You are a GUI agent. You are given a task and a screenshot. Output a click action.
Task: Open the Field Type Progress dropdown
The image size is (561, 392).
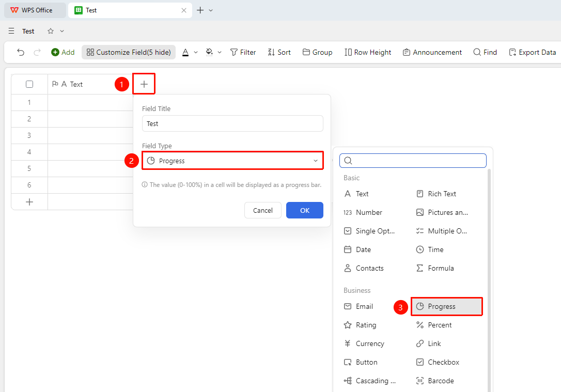(x=232, y=161)
